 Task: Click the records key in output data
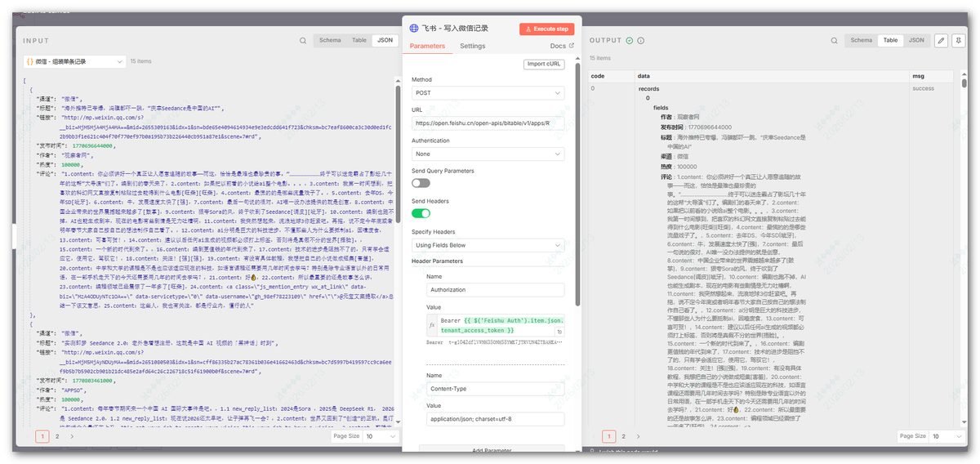[648, 87]
